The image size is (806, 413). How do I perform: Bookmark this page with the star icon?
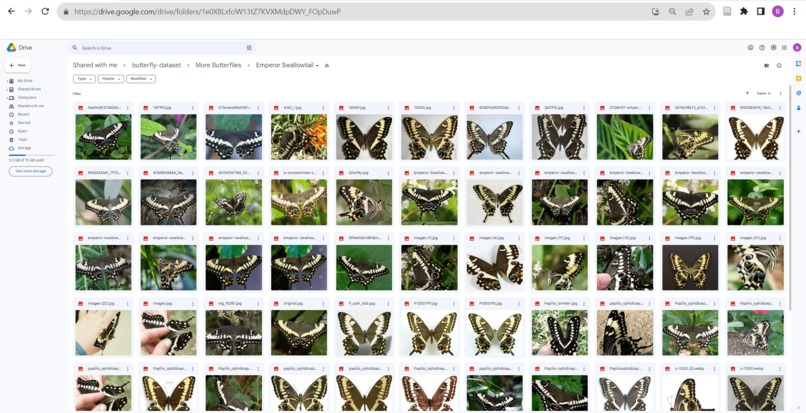(x=706, y=11)
